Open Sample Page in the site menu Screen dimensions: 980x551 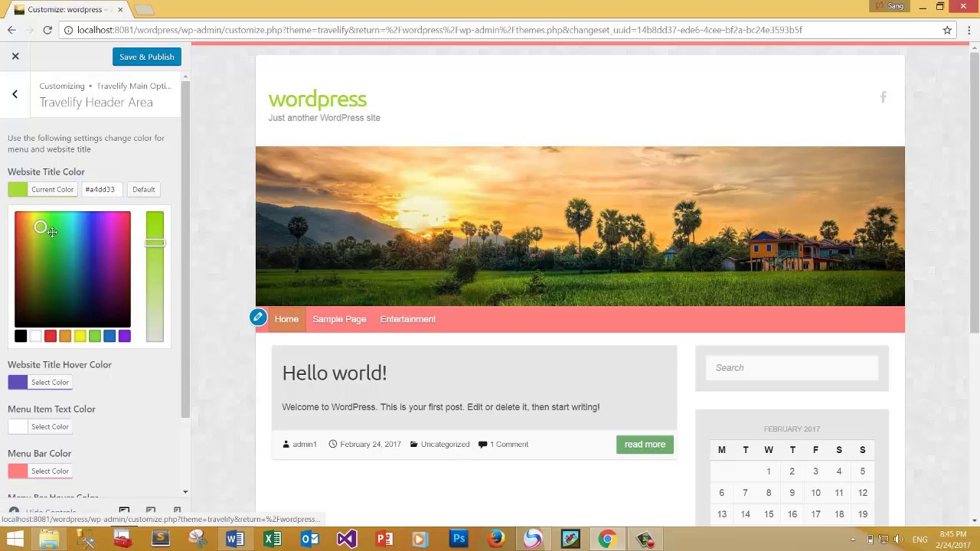point(339,319)
